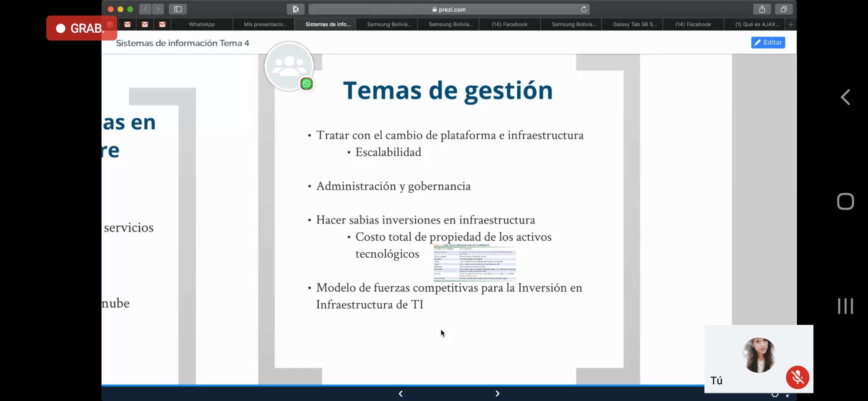Image resolution: width=868 pixels, height=401 pixels.
Task: Switch to Mis presentaciones tab
Action: click(265, 25)
